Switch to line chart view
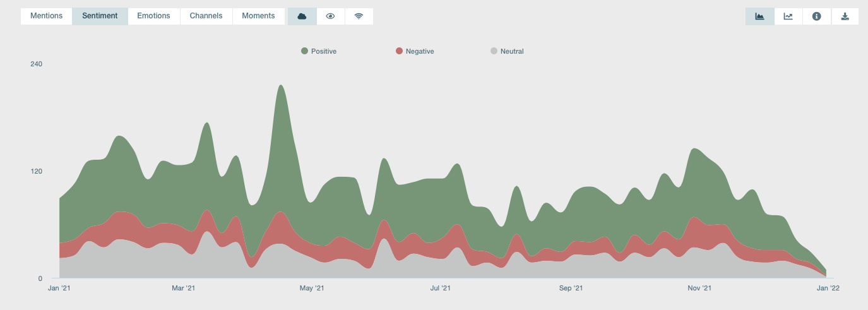The image size is (868, 310). coord(788,16)
